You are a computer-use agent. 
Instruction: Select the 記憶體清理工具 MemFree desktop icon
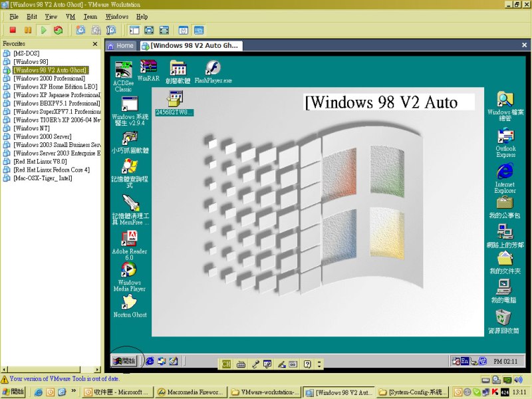pos(130,210)
